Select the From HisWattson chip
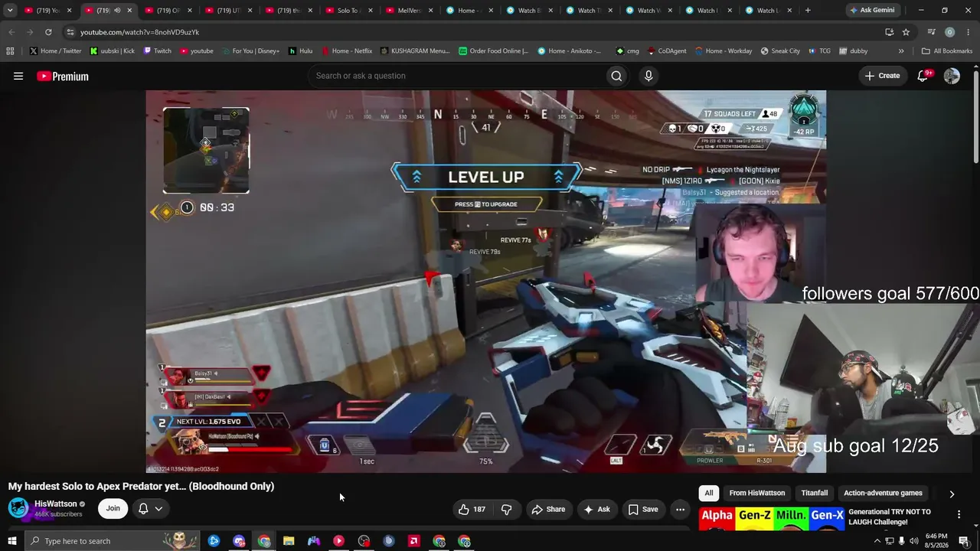This screenshot has width=980, height=551. point(757,494)
